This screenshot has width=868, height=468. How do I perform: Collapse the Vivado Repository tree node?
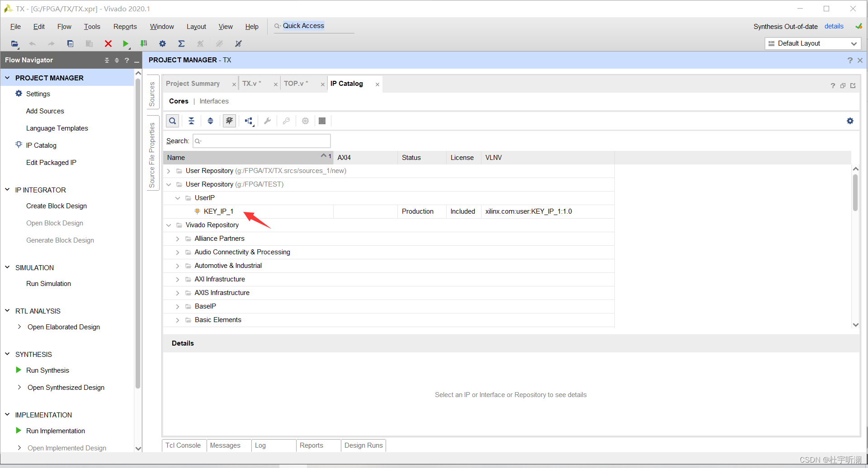(x=169, y=225)
